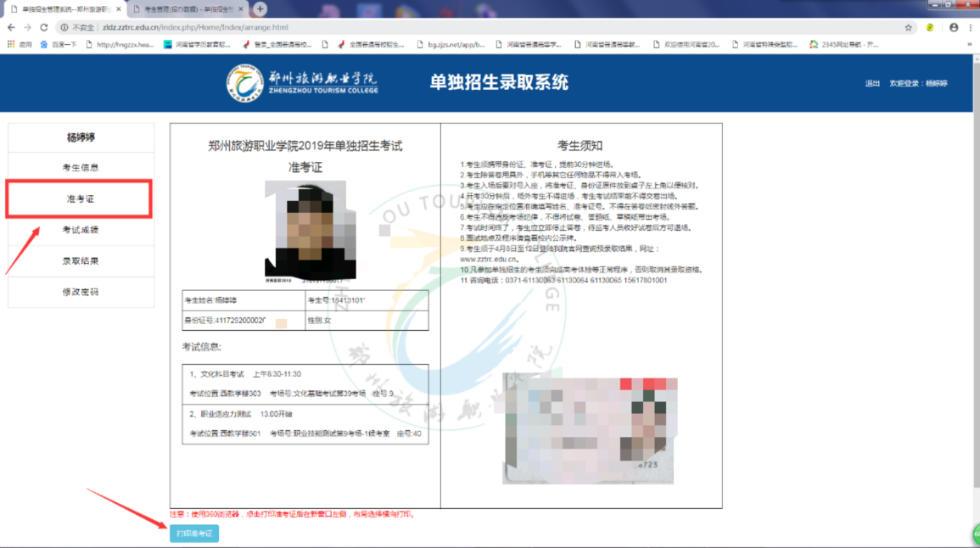Screen dimensions: 980x548
Task: Open the Chrome three-dot menu
Action: tap(971, 27)
